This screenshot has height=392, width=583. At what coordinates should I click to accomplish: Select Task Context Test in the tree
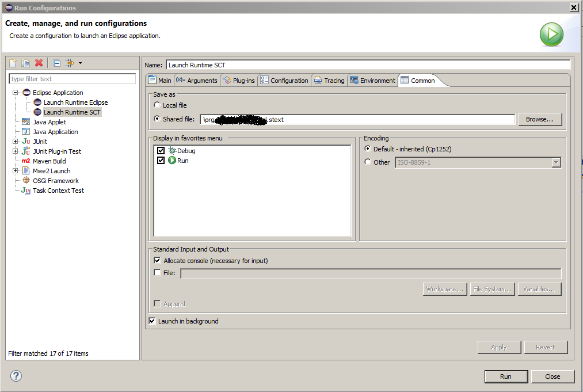pyautogui.click(x=58, y=191)
